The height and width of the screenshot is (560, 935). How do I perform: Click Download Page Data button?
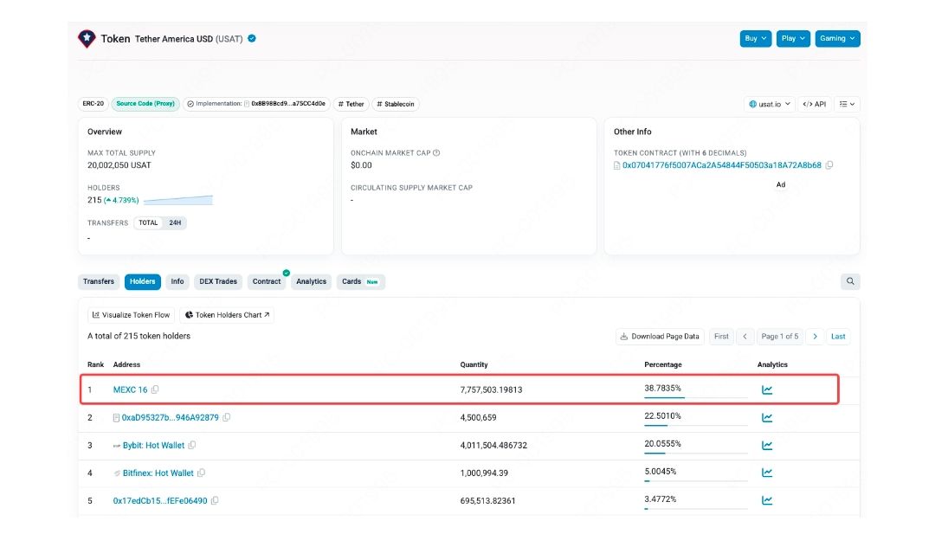[x=660, y=336]
